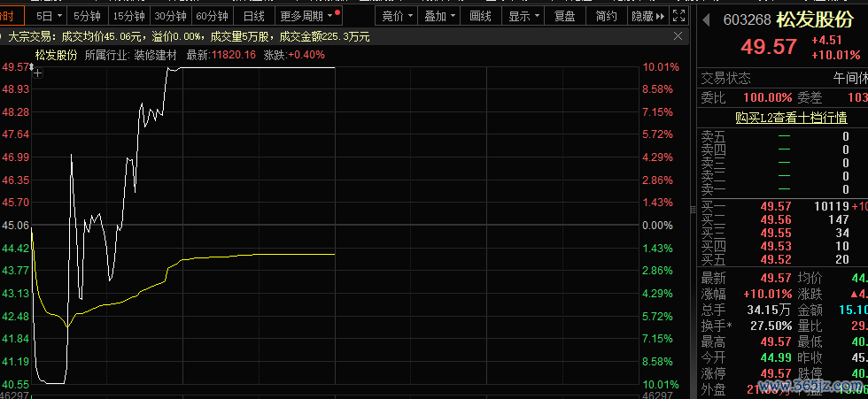868x399 pixels.
Task: Activate the 画线 drawing tool button
Action: [480, 16]
